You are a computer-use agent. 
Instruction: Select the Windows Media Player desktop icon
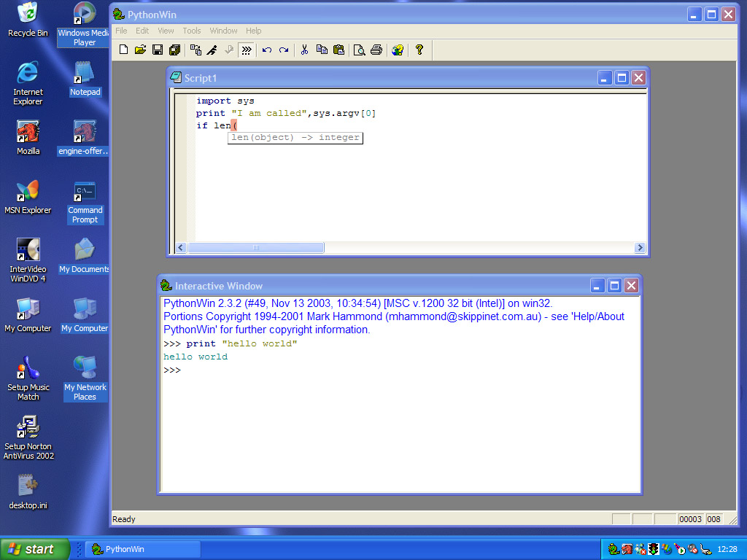[85, 25]
